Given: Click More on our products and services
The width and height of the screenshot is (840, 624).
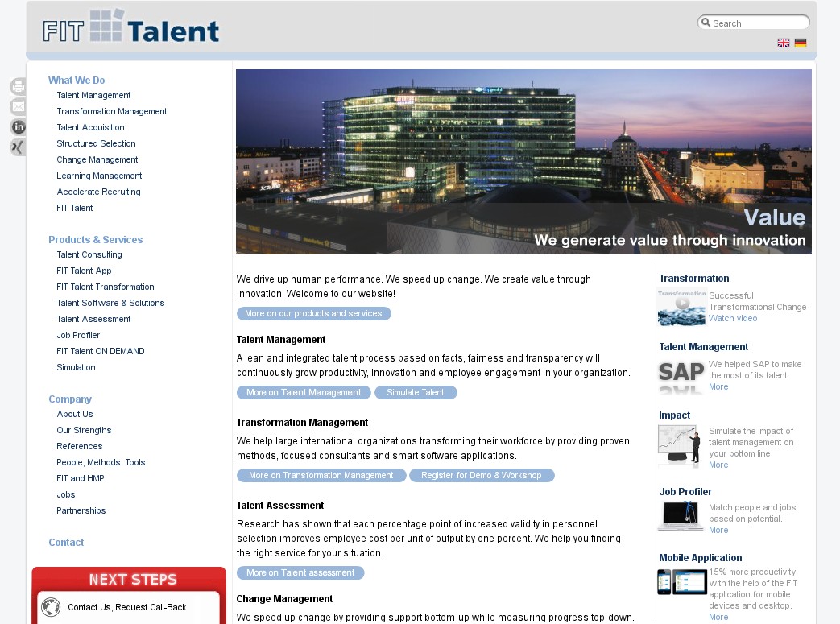Looking at the screenshot, I should [314, 314].
